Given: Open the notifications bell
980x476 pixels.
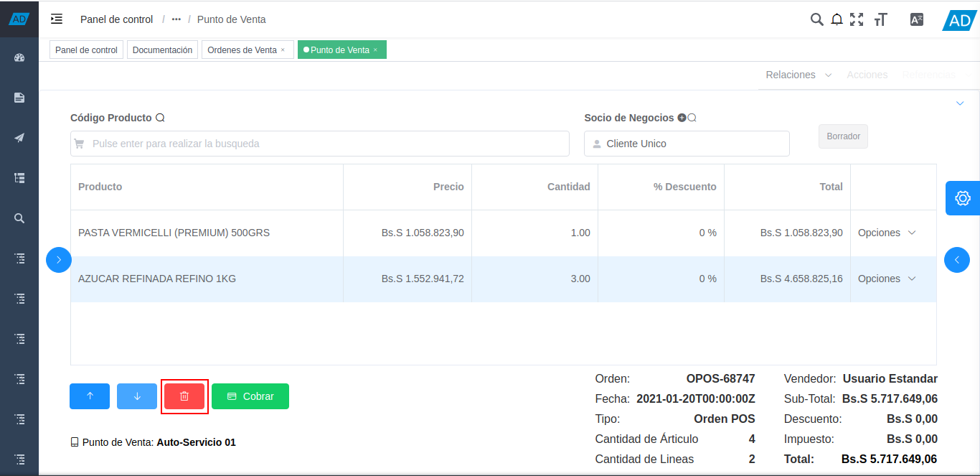Looking at the screenshot, I should (x=837, y=19).
